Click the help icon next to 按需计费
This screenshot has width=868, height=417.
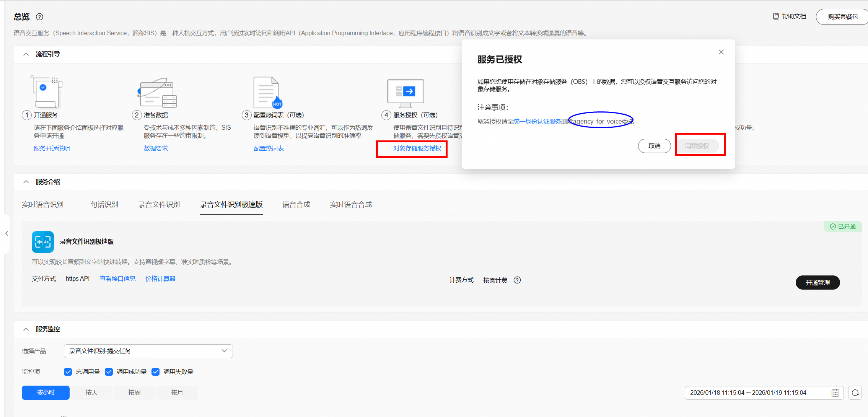pos(517,280)
